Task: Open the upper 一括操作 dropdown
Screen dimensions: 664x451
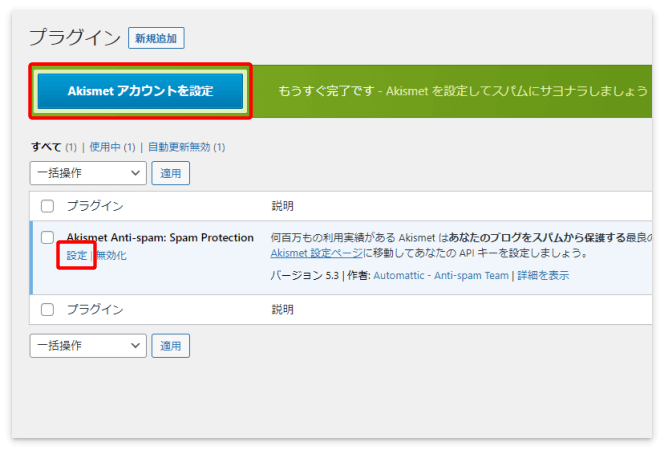Action: 88,173
